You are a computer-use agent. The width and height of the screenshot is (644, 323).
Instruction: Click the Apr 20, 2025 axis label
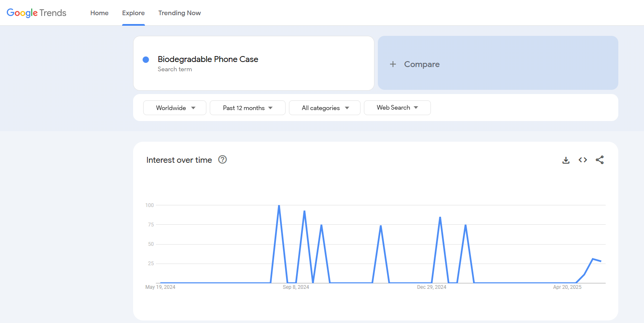pyautogui.click(x=567, y=287)
